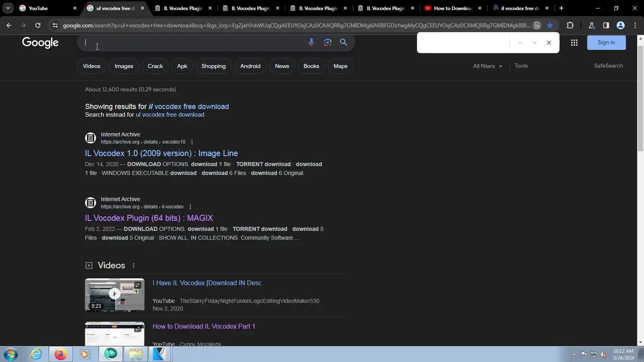Click the Google search input box
Image resolution: width=644 pixels, height=362 pixels.
point(193,42)
